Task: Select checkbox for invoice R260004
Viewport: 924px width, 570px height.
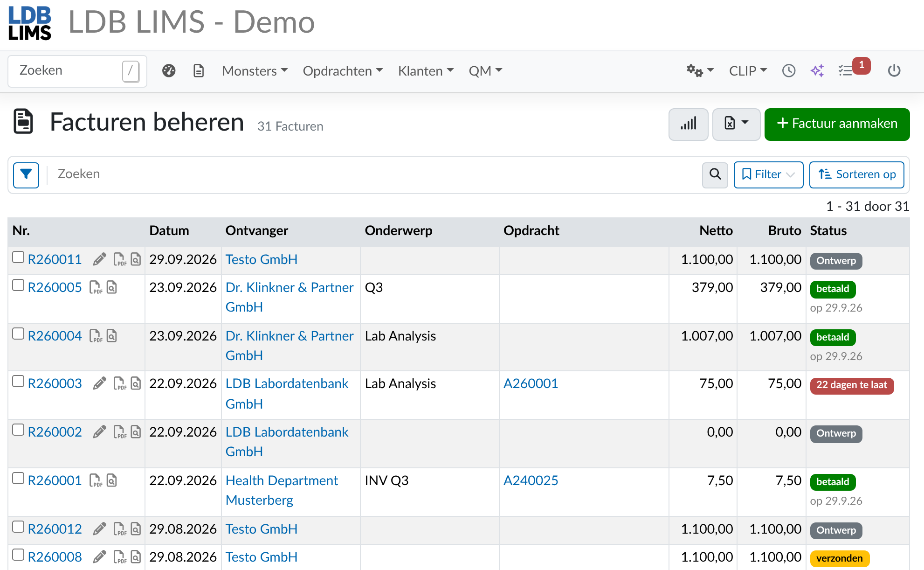Action: (18, 334)
